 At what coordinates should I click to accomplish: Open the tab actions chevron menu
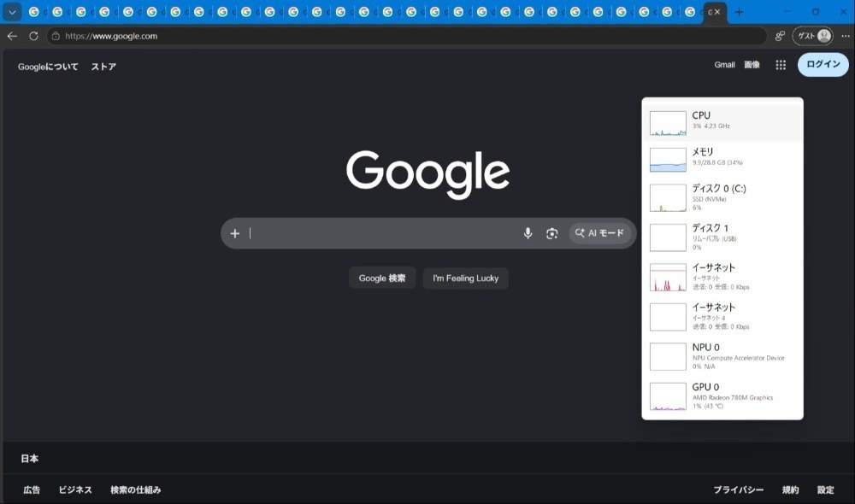point(12,11)
